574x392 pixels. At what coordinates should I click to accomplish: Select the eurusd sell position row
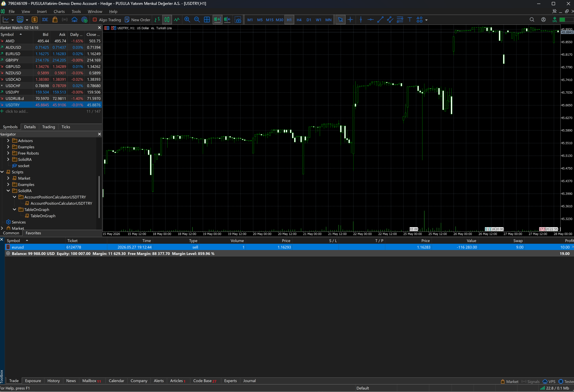[289, 247]
